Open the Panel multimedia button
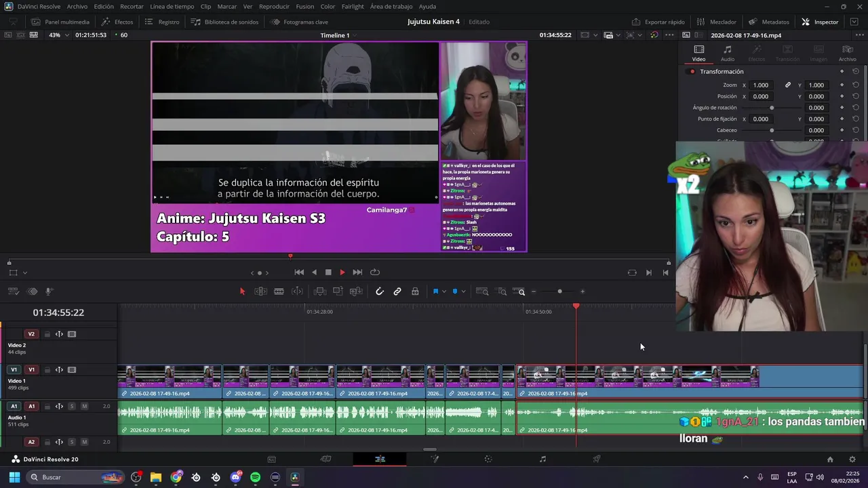This screenshot has width=868, height=488. click(x=60, y=22)
